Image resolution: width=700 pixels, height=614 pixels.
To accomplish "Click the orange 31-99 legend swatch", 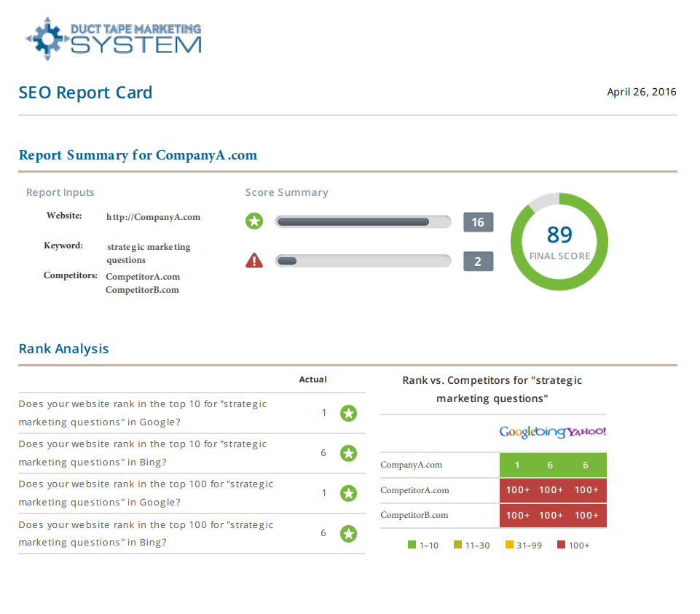I will pyautogui.click(x=509, y=545).
